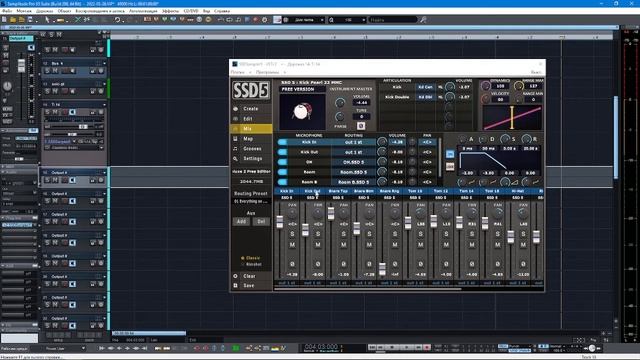Click the kick drum instrument thumbnail
This screenshot has width=640, height=360.
(302, 111)
